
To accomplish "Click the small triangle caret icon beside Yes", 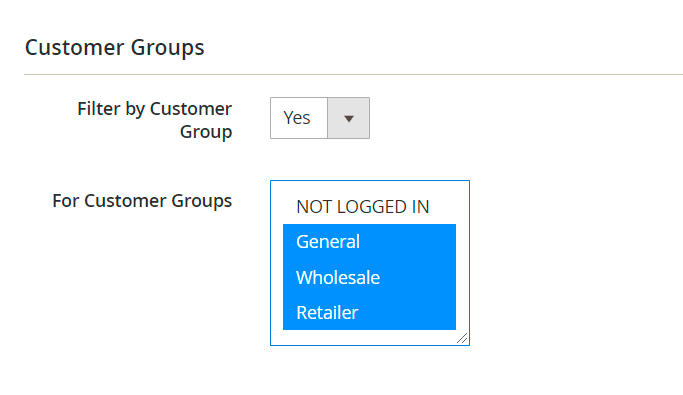I will (x=348, y=118).
